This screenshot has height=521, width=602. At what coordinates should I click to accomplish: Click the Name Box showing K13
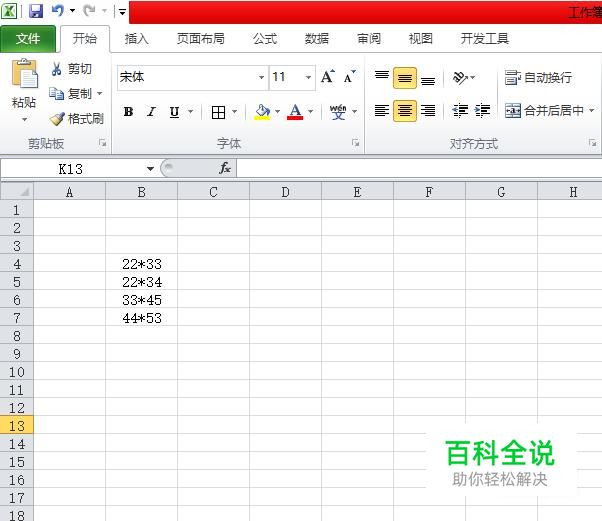[x=71, y=169]
